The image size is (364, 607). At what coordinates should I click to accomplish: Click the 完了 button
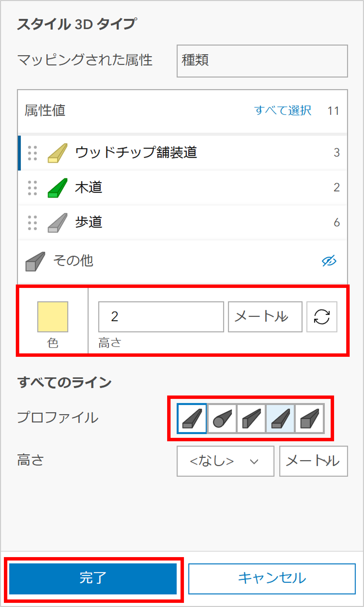(x=93, y=579)
